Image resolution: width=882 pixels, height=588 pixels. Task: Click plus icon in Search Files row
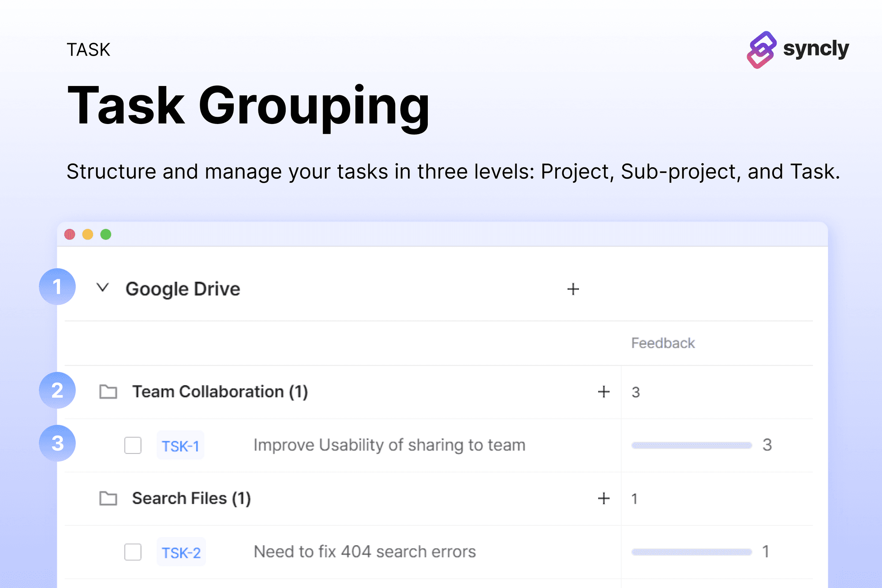[x=603, y=498]
